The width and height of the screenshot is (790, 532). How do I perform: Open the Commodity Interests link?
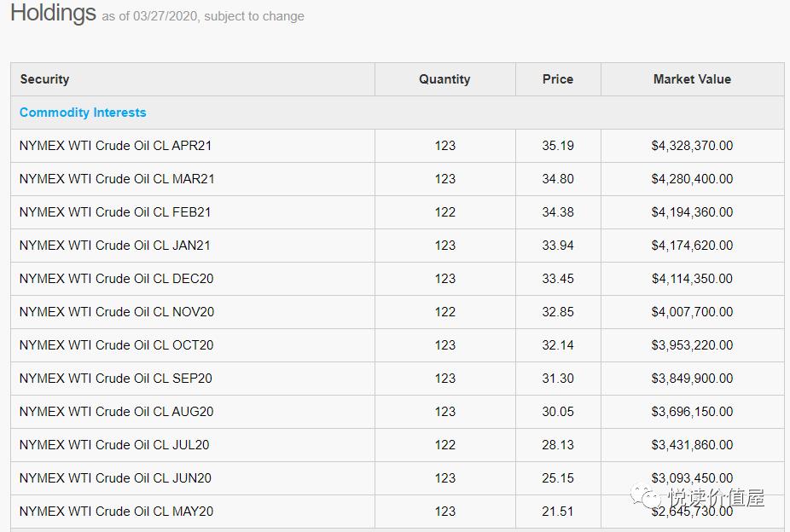pyautogui.click(x=83, y=113)
